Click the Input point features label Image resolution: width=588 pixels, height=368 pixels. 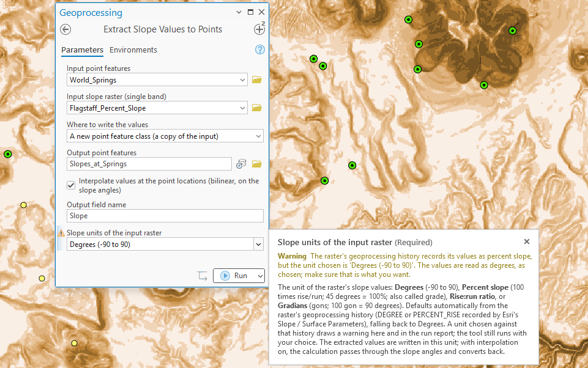99,68
